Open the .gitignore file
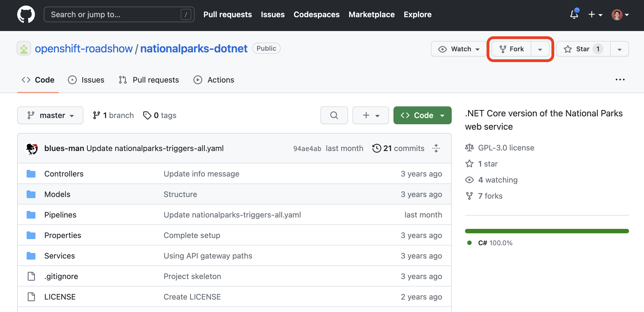644x312 pixels. click(x=61, y=276)
